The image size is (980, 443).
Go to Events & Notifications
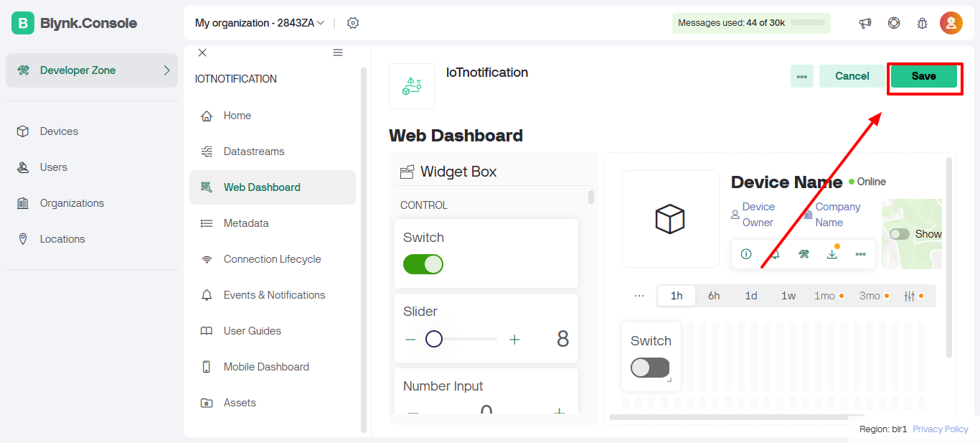pyautogui.click(x=273, y=295)
